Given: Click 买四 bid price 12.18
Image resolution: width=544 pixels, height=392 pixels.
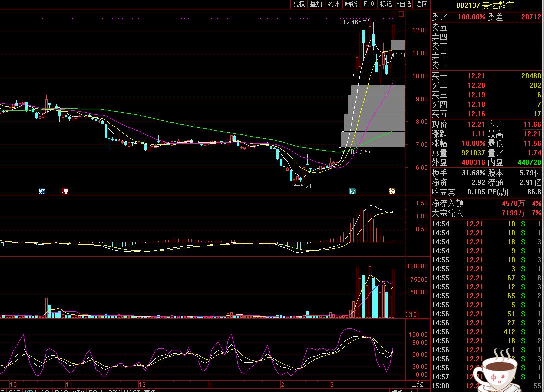Looking at the screenshot, I should click(x=476, y=104).
